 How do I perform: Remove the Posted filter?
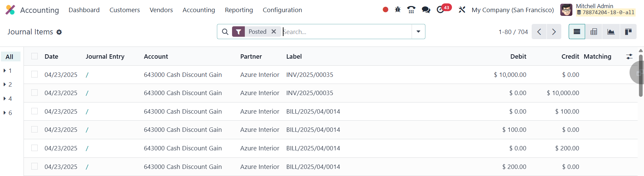point(274,31)
